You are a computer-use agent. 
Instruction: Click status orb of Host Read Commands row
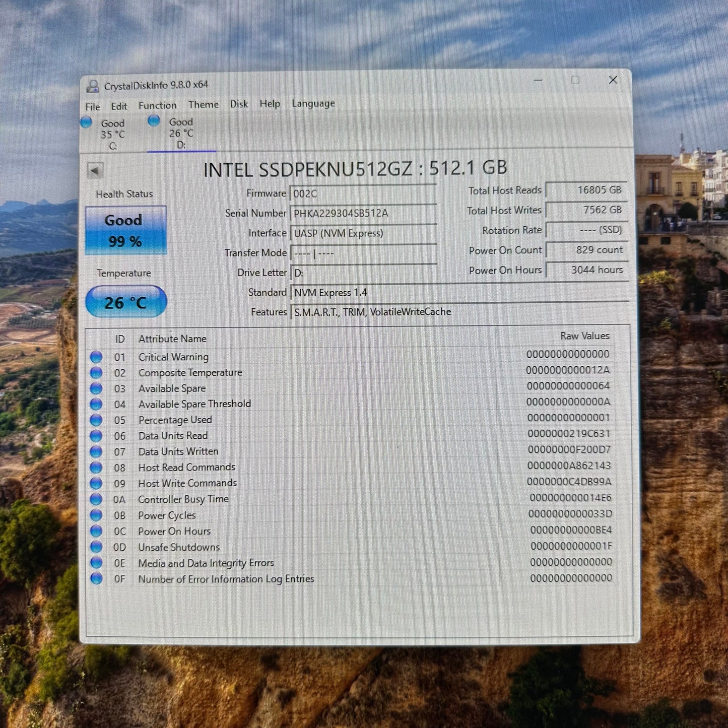(96, 468)
